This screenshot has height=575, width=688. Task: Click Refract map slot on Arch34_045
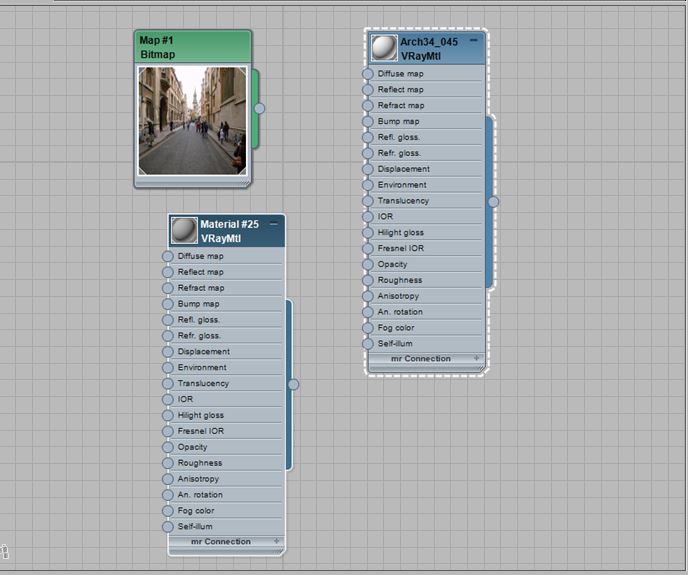tap(425, 105)
